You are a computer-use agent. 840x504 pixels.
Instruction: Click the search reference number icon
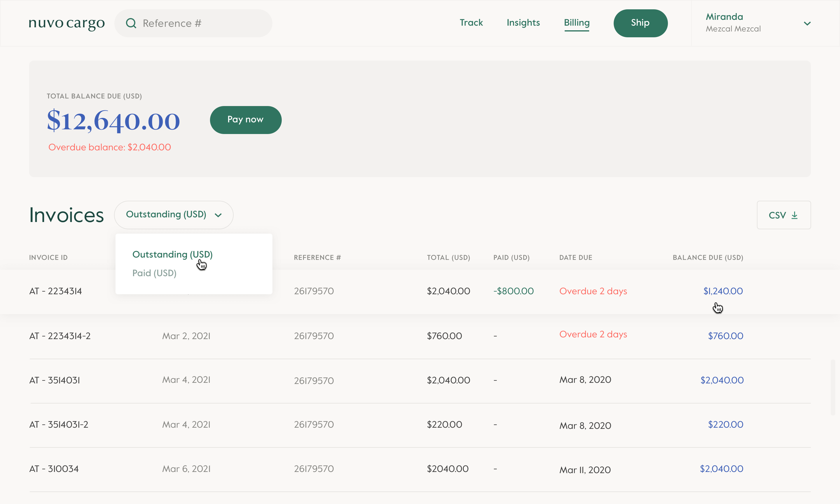[131, 23]
